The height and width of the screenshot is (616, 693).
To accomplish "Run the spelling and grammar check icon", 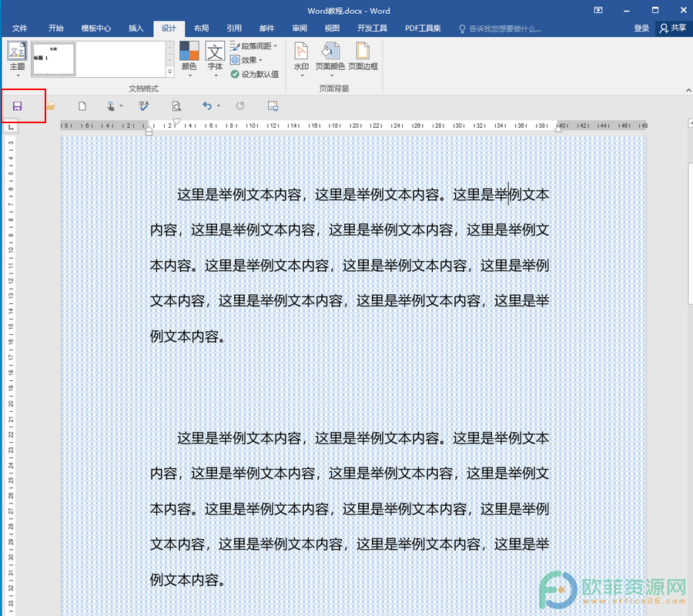I will (x=144, y=106).
